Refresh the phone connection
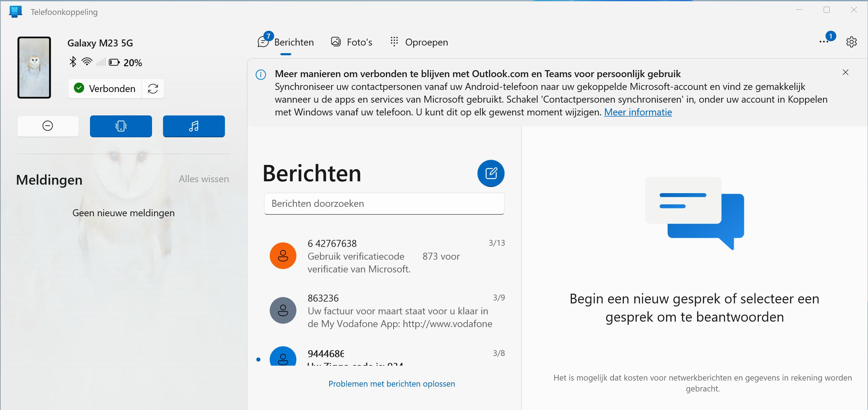Screen dimensions: 868x410 coord(153,89)
